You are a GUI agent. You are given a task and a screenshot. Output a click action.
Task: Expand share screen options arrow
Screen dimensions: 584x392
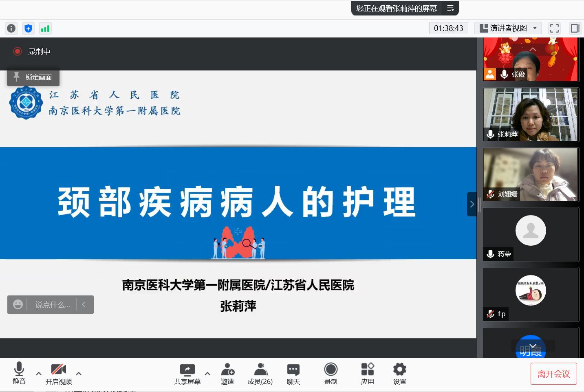(207, 373)
